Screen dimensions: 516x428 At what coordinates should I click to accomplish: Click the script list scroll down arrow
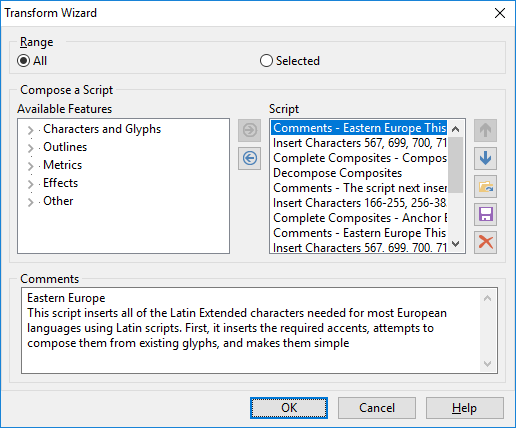[456, 244]
